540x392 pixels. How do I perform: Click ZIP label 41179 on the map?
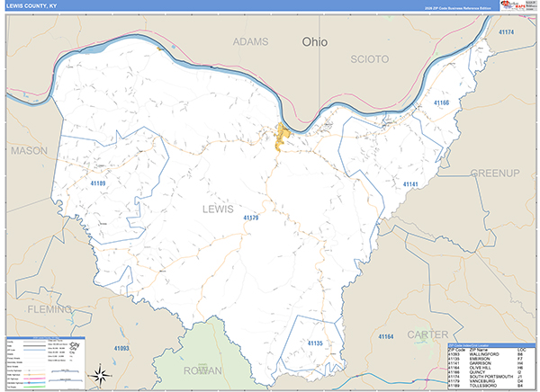tap(251, 218)
